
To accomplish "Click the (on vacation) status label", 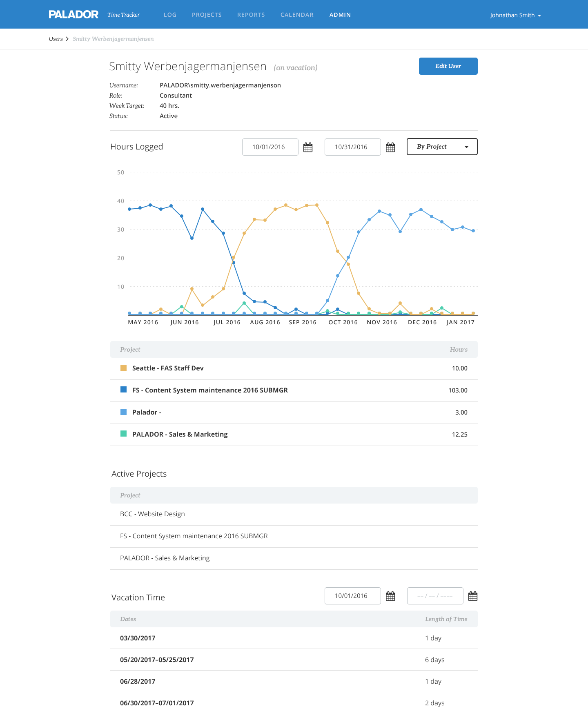I will pos(296,68).
